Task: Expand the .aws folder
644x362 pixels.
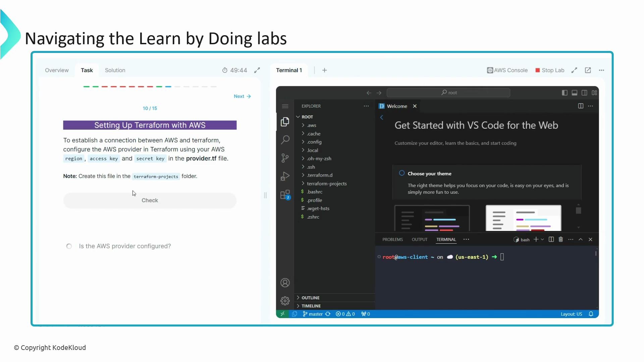Action: click(312, 125)
